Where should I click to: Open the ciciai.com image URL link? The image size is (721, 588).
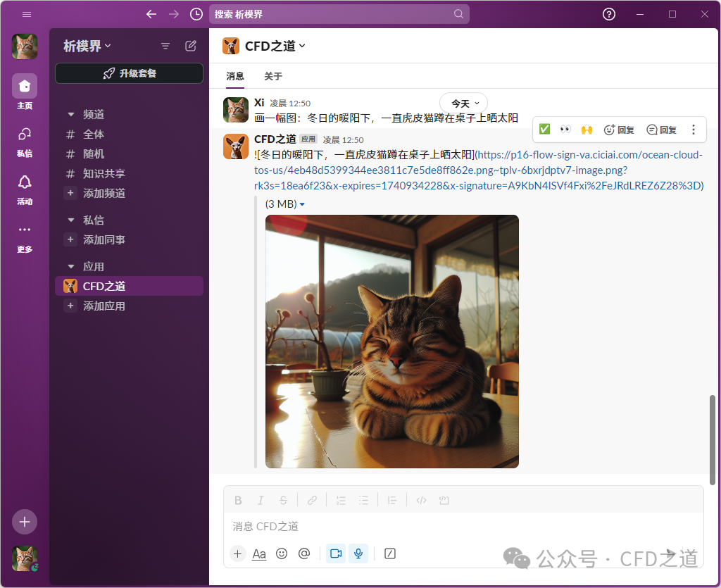[478, 170]
